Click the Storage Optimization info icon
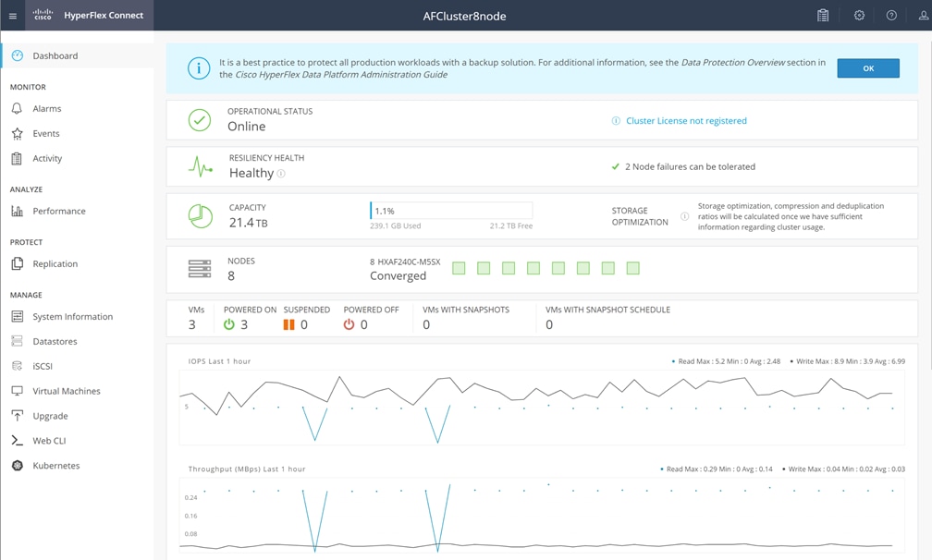The width and height of the screenshot is (932, 560). (684, 216)
